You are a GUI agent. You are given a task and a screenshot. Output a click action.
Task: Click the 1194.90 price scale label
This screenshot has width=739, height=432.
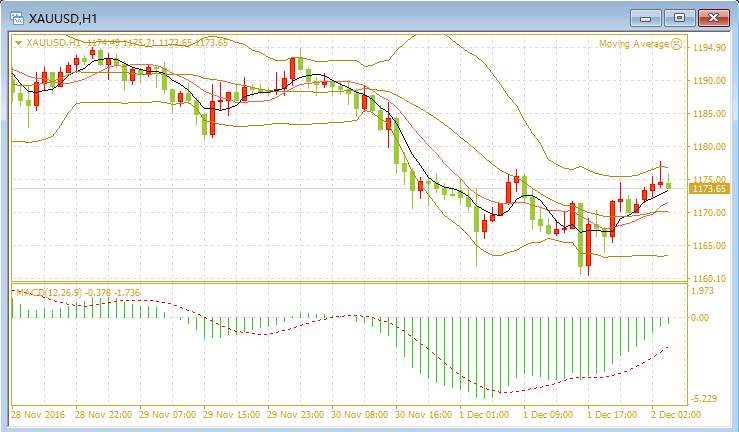pyautogui.click(x=709, y=48)
